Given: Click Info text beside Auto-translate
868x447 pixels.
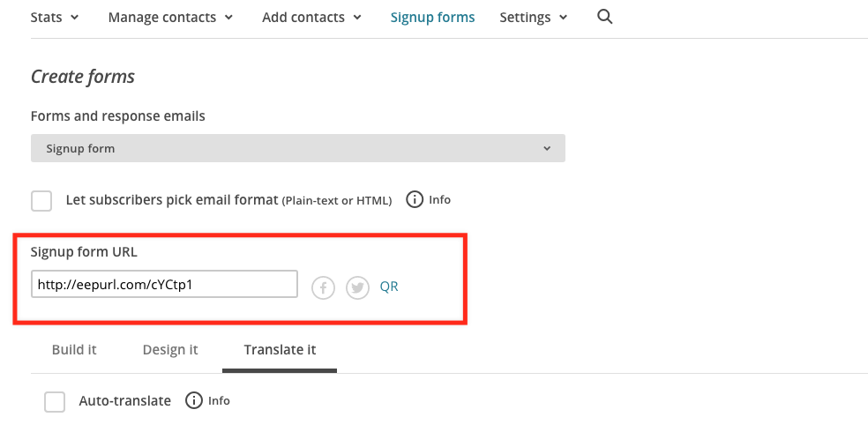Looking at the screenshot, I should click(219, 400).
